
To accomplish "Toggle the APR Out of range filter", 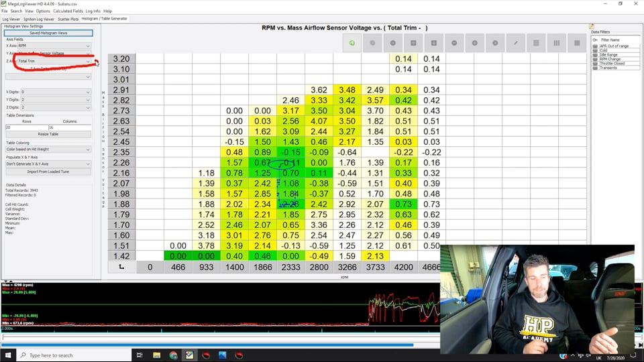I will pyautogui.click(x=595, y=46).
